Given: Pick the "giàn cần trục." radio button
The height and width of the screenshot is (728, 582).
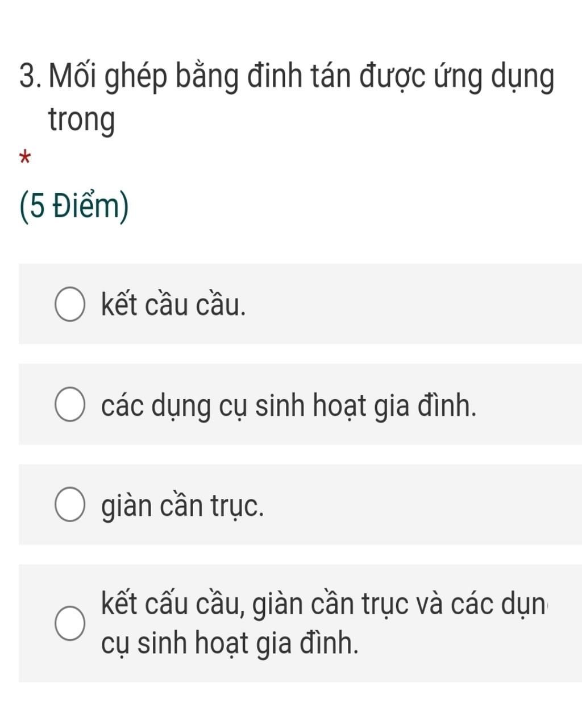Looking at the screenshot, I should (x=70, y=506).
